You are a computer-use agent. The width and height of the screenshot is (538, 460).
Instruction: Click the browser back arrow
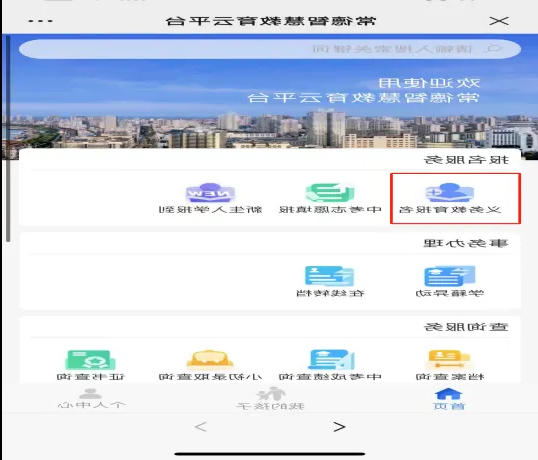200,427
